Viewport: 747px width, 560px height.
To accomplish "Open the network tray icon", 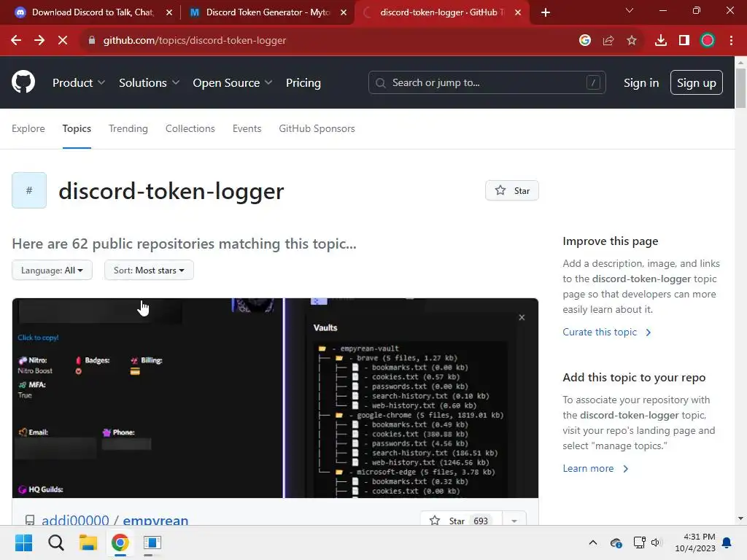I will tap(639, 542).
